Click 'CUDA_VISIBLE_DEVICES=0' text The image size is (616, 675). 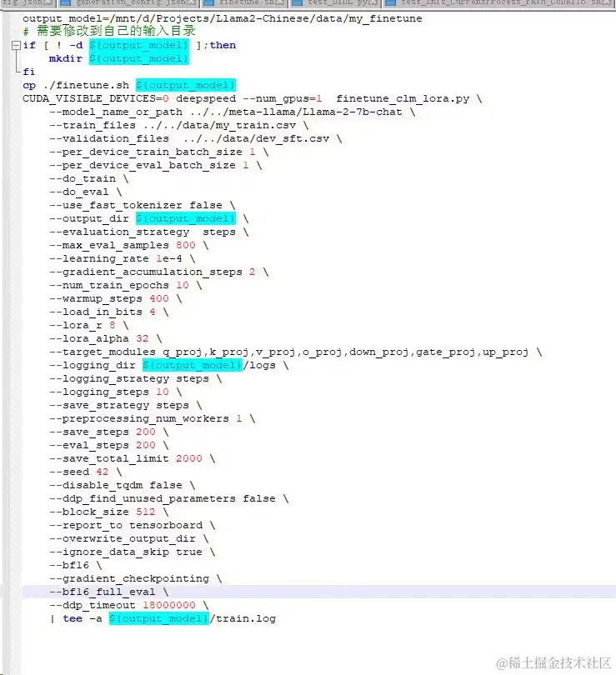(x=96, y=98)
